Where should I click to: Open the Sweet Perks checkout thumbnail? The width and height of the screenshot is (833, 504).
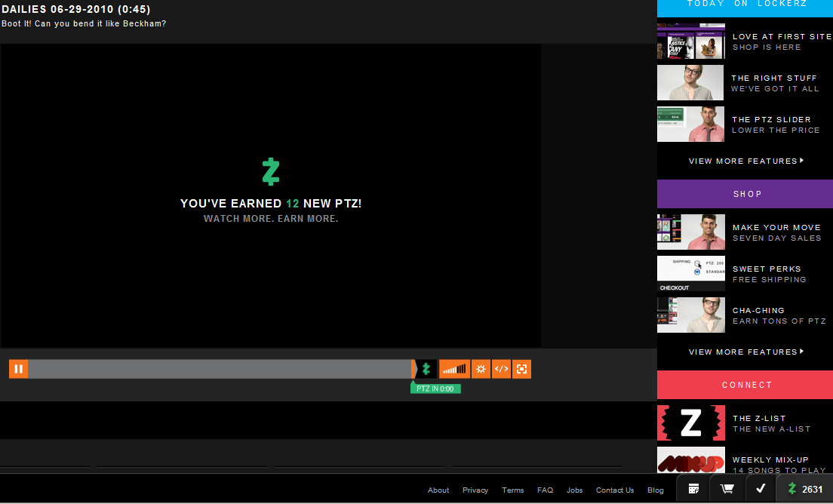point(691,274)
